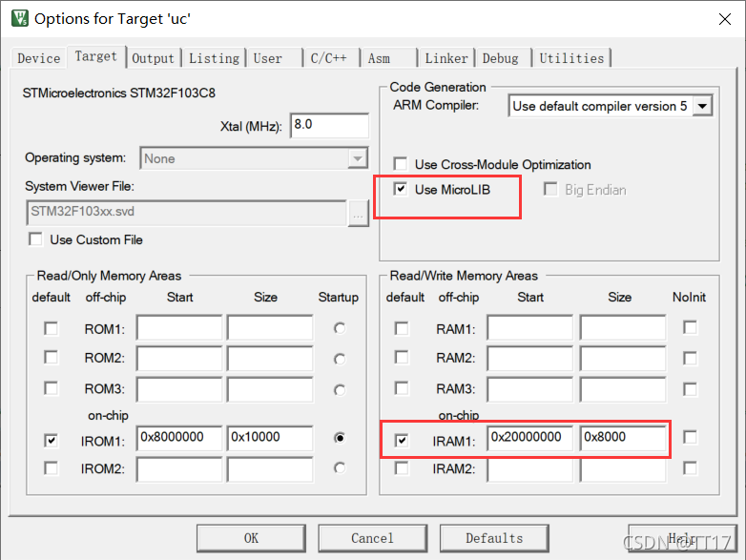Open the Asm tab
746x560 pixels.
pyautogui.click(x=388, y=58)
